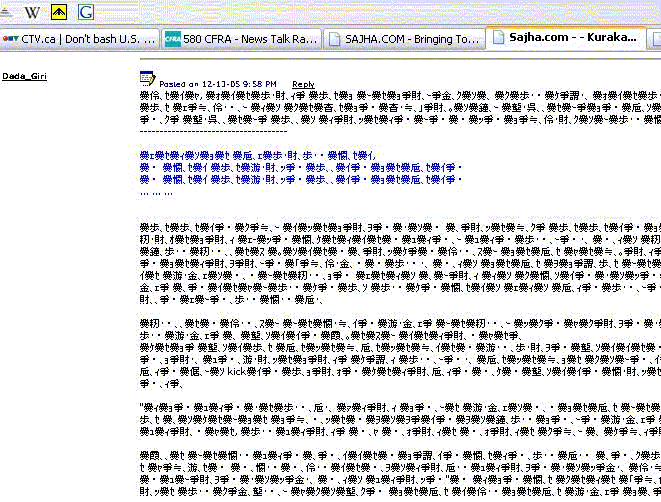Click the first line of blue text
Image resolution: width=661 pixels, height=502 pixels.
point(258,157)
